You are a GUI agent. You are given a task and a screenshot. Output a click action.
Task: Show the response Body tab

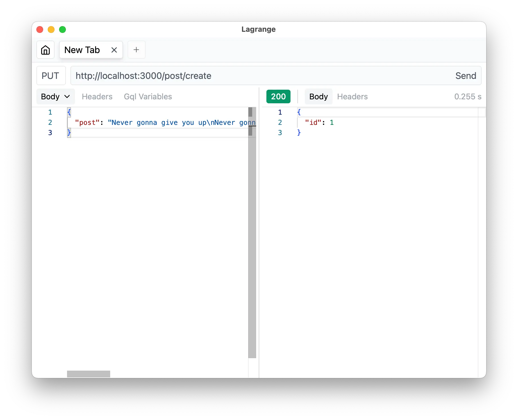[318, 96]
